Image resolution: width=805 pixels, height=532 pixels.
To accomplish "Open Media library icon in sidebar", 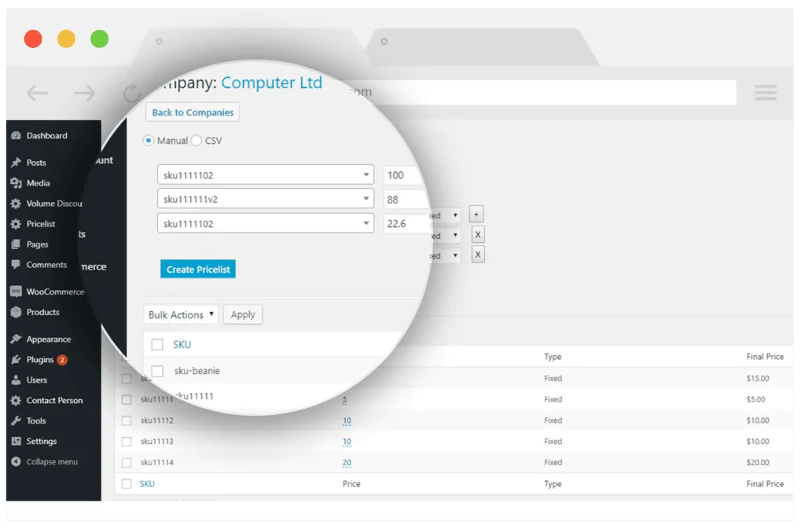I will click(16, 182).
